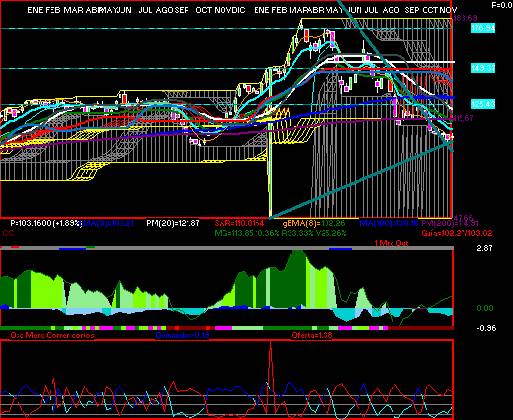Click the dark red CC label under the price readout

(8, 233)
